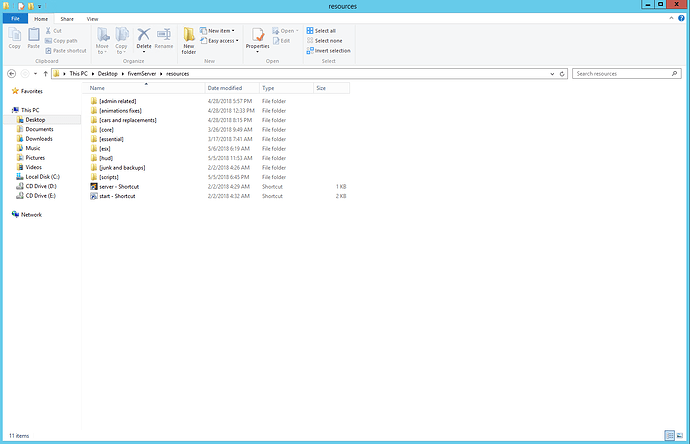Select the [essential] folder
Image resolution: width=690 pixels, height=444 pixels.
point(107,139)
